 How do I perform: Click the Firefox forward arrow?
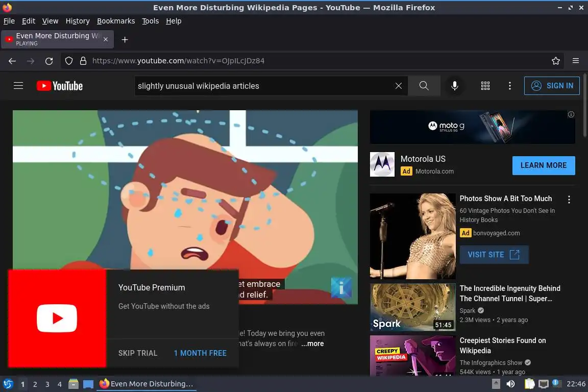31,61
